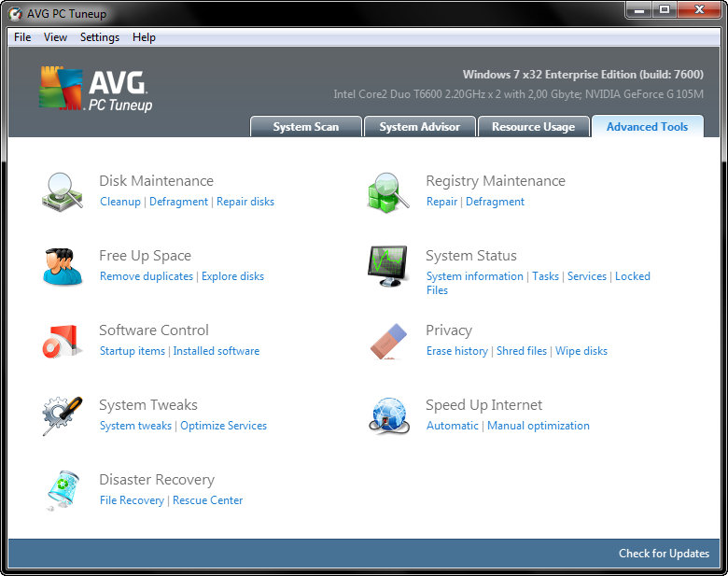Click the Privacy heading
Screen dimensions: 728x576
pyautogui.click(x=449, y=330)
